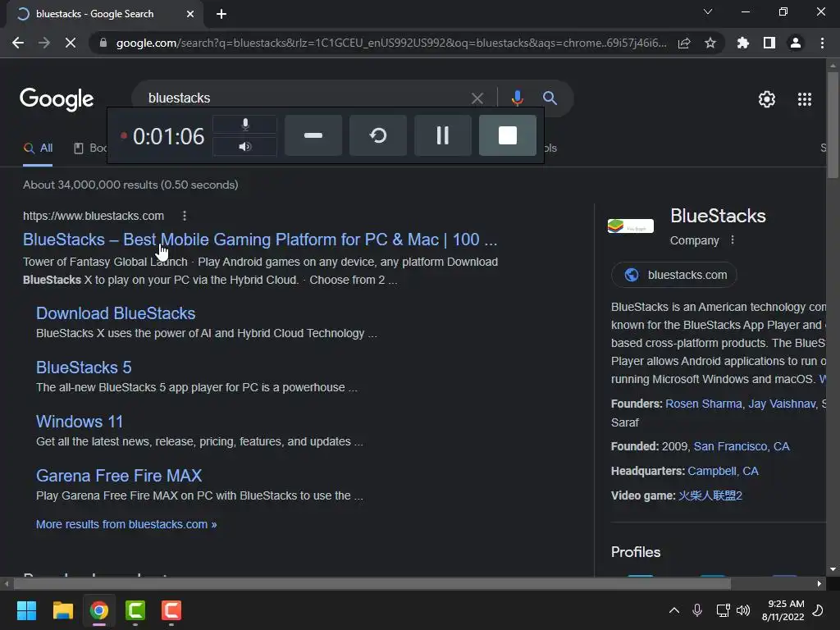The width and height of the screenshot is (840, 630).
Task: Toggle the recorder system audio speaker
Action: [x=244, y=146]
